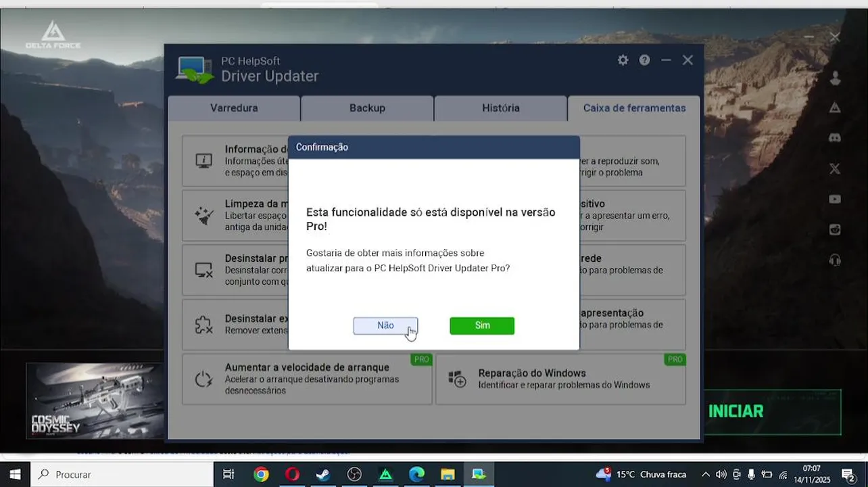Open File Explorer from the taskbar
The height and width of the screenshot is (487, 868).
click(x=448, y=474)
